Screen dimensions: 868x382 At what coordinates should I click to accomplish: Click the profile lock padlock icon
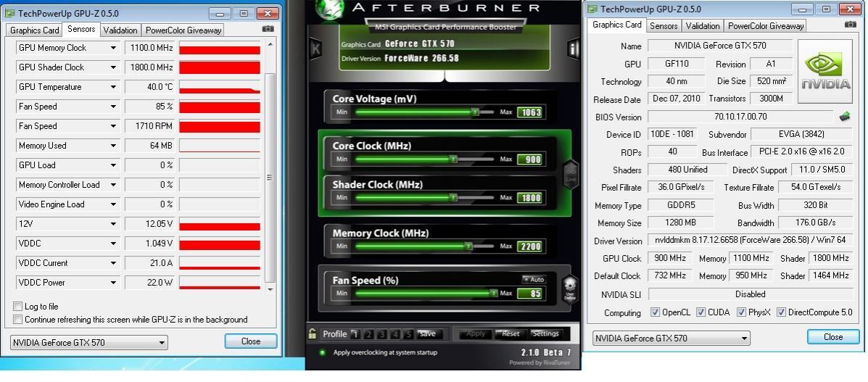click(313, 333)
